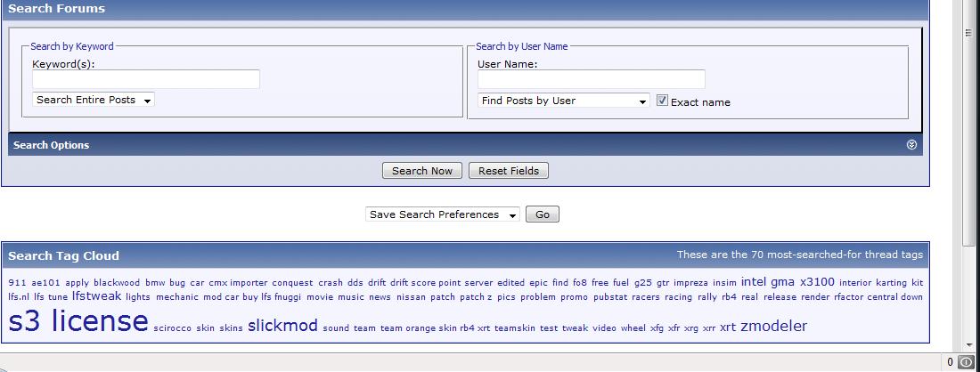Open the rfactor central down tag
The width and height of the screenshot is (980, 372).
tap(878, 297)
